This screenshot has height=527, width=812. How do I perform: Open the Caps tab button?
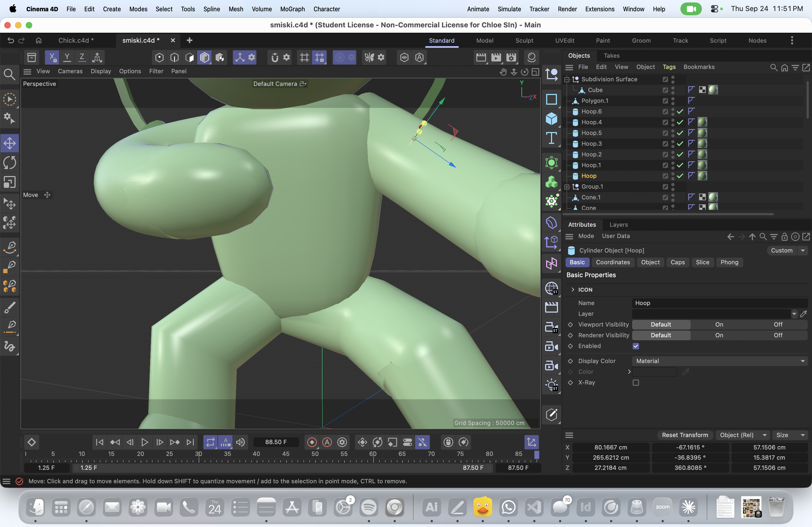click(677, 262)
